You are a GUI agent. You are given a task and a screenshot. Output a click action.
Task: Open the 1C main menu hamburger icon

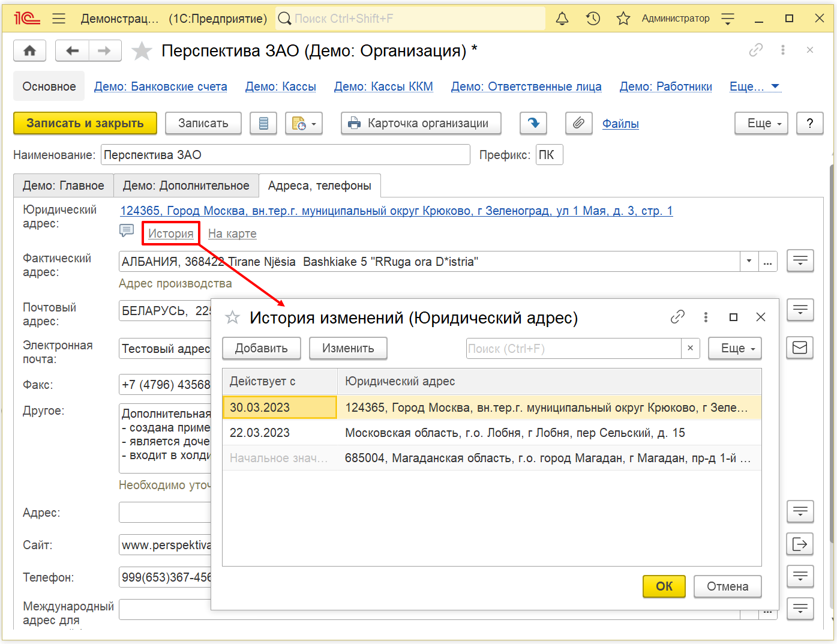coord(59,19)
